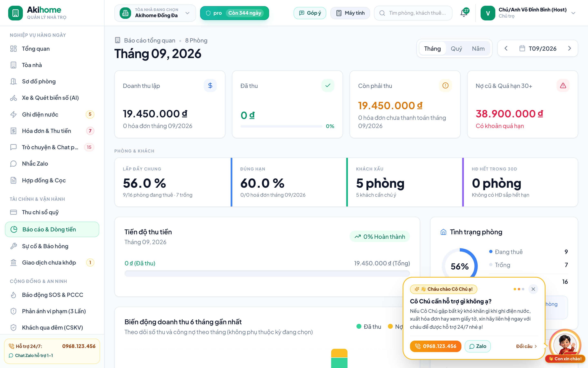Image resolution: width=588 pixels, height=368 pixels.
Task: Click the yellow bar in the revenue chart
Action: click(x=339, y=353)
